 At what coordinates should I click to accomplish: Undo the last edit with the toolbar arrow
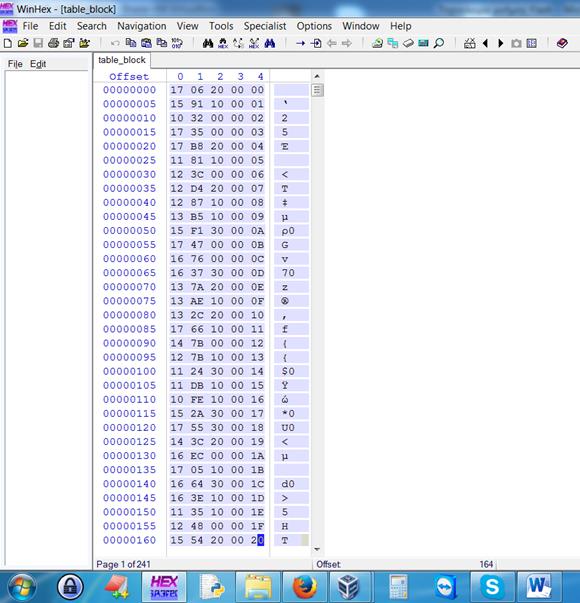pos(115,43)
